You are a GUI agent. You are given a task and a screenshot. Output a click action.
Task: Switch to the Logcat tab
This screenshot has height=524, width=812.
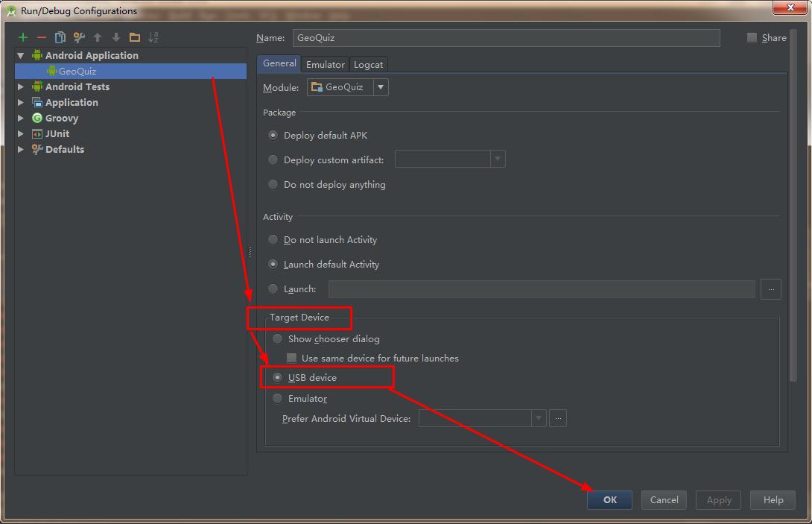[x=368, y=64]
